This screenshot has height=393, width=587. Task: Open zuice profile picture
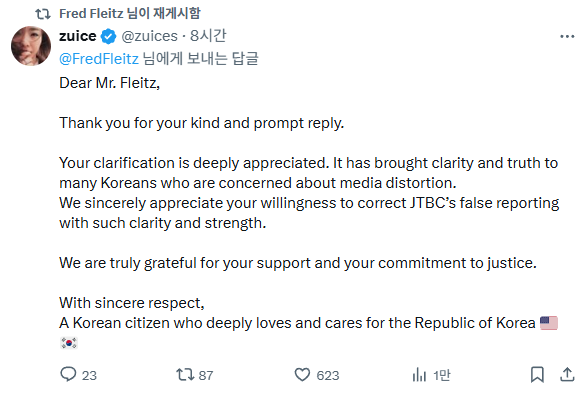[x=31, y=46]
